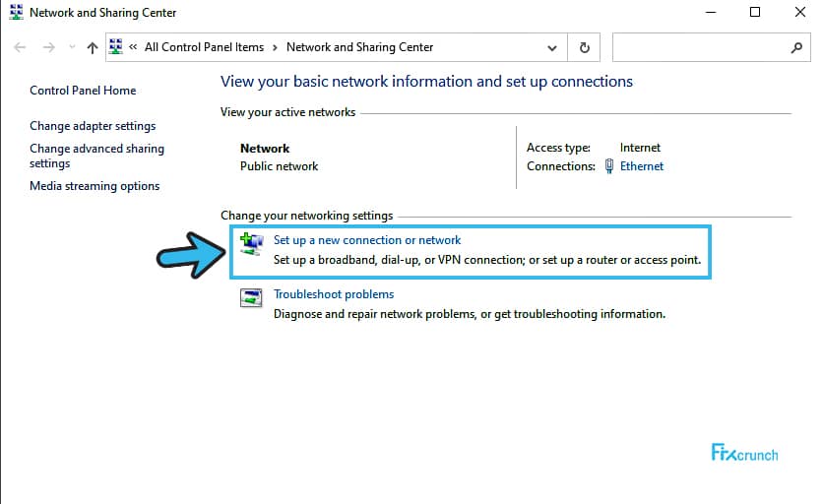Viewport: 823px width, 504px height.
Task: Go back using the back arrow
Action: pos(20,48)
